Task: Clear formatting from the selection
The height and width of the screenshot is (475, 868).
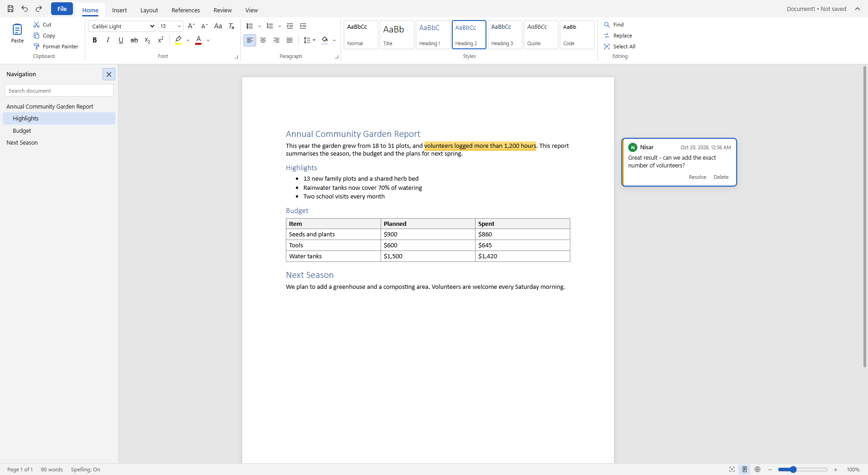Action: (x=232, y=26)
